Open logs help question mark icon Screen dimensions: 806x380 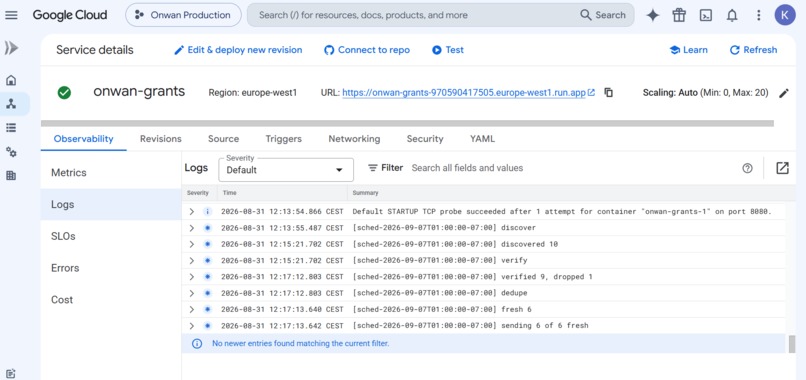coord(747,168)
